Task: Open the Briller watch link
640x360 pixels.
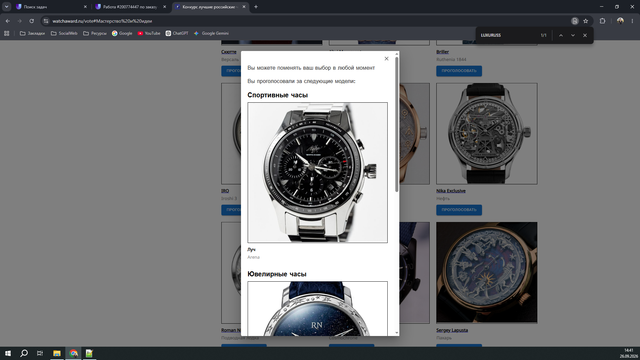Action: click(x=442, y=52)
